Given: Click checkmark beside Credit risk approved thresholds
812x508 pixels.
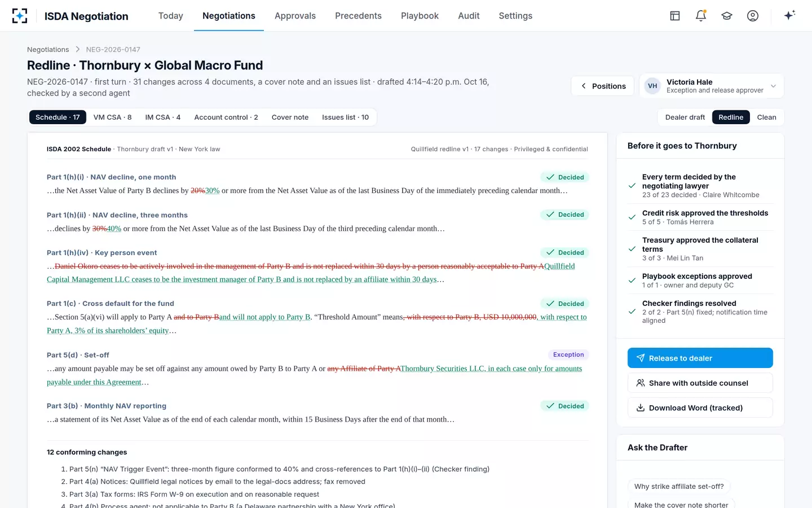Looking at the screenshot, I should 632,217.
